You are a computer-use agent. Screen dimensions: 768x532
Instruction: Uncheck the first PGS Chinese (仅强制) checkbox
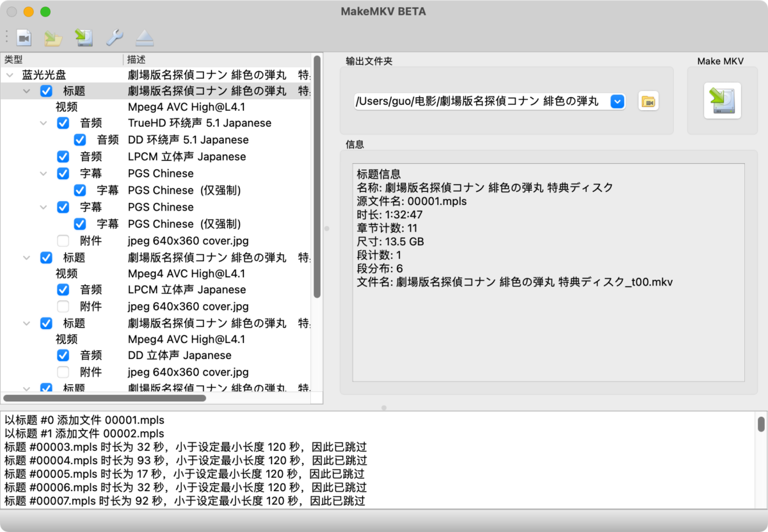click(80, 190)
